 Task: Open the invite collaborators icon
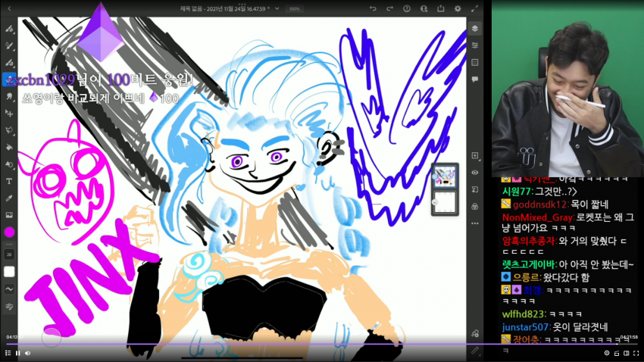[424, 8]
